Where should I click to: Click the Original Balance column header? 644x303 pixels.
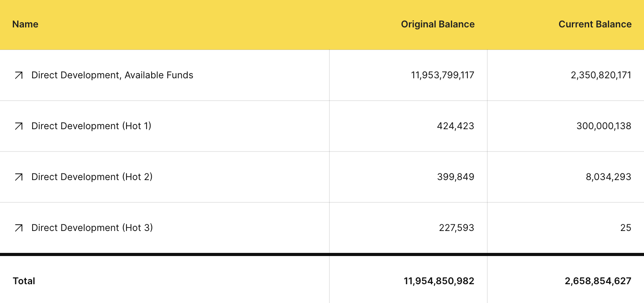[438, 24]
